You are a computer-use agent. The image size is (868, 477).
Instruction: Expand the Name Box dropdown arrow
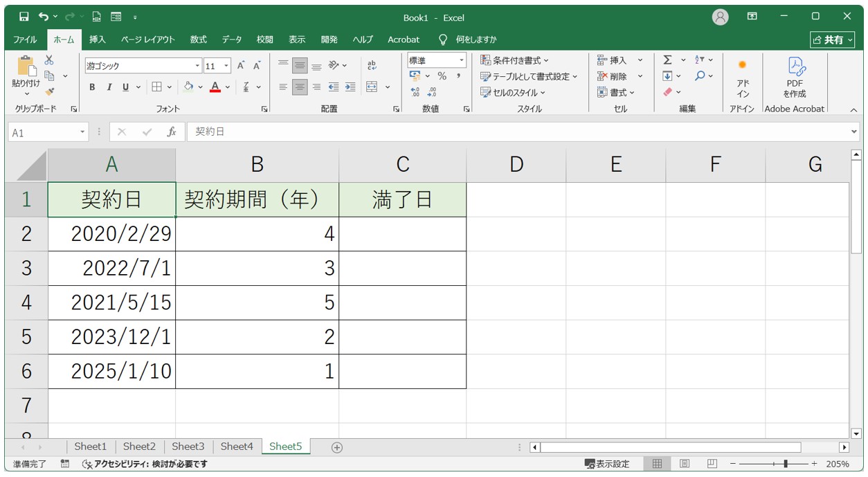(x=83, y=132)
